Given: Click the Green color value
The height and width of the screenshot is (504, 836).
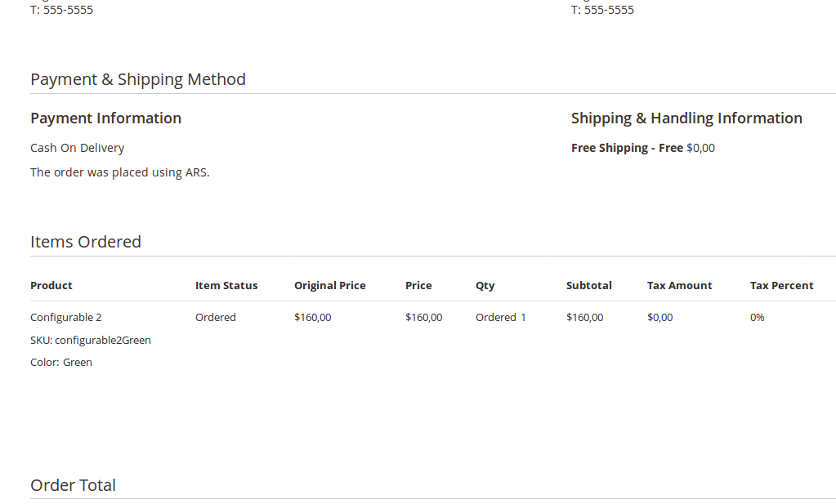Looking at the screenshot, I should click(78, 362).
